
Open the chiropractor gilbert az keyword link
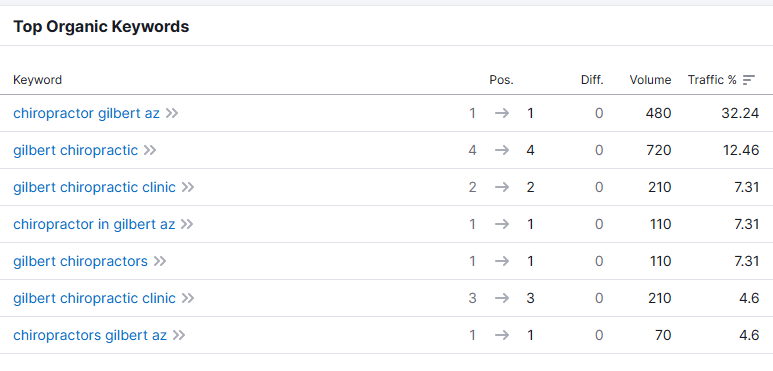[x=86, y=113]
